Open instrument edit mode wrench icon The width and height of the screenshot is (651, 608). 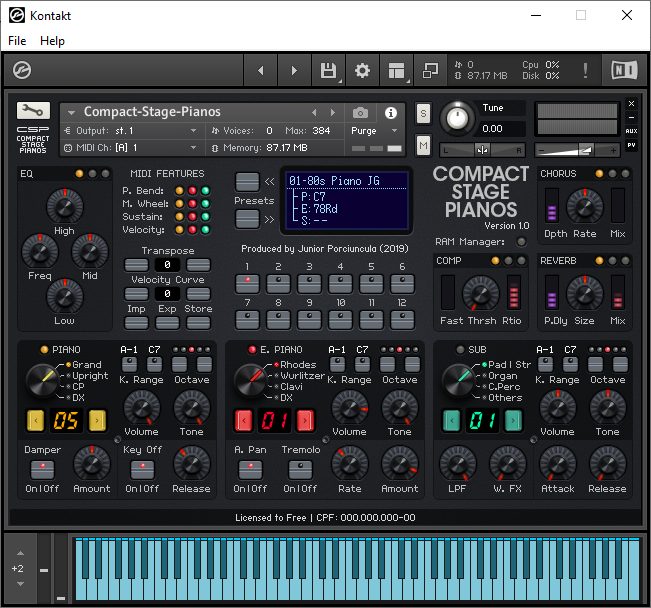pyautogui.click(x=33, y=110)
